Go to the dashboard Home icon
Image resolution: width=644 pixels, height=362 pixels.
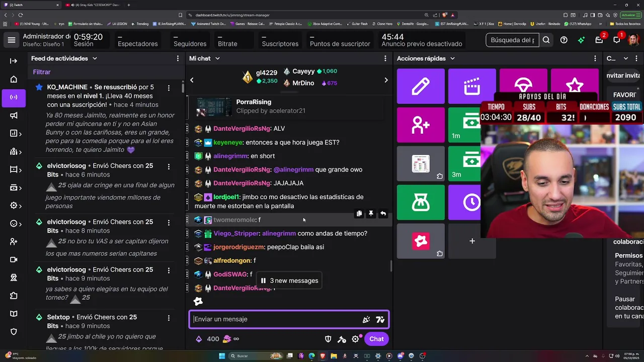(x=14, y=79)
